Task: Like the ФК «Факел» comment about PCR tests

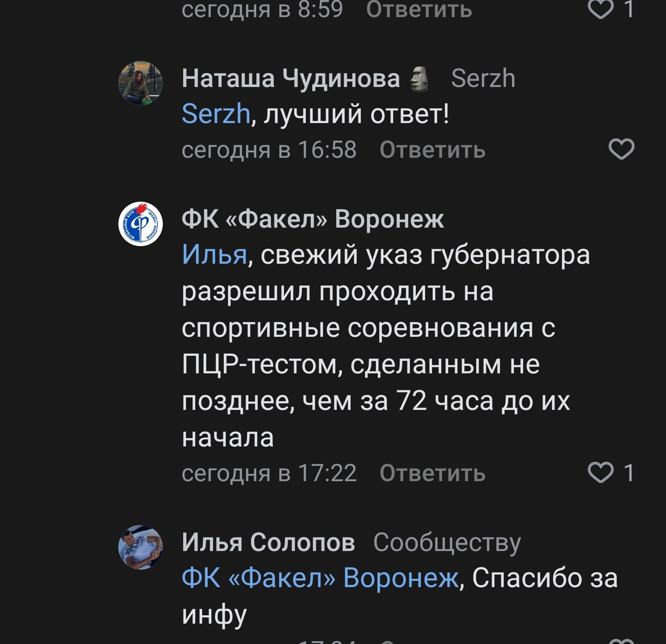Action: [600, 473]
